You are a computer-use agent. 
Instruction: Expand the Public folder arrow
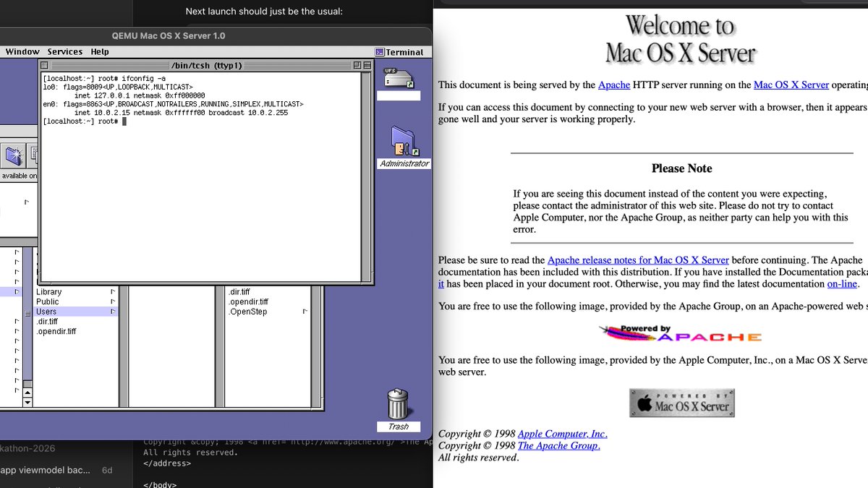[x=113, y=301]
